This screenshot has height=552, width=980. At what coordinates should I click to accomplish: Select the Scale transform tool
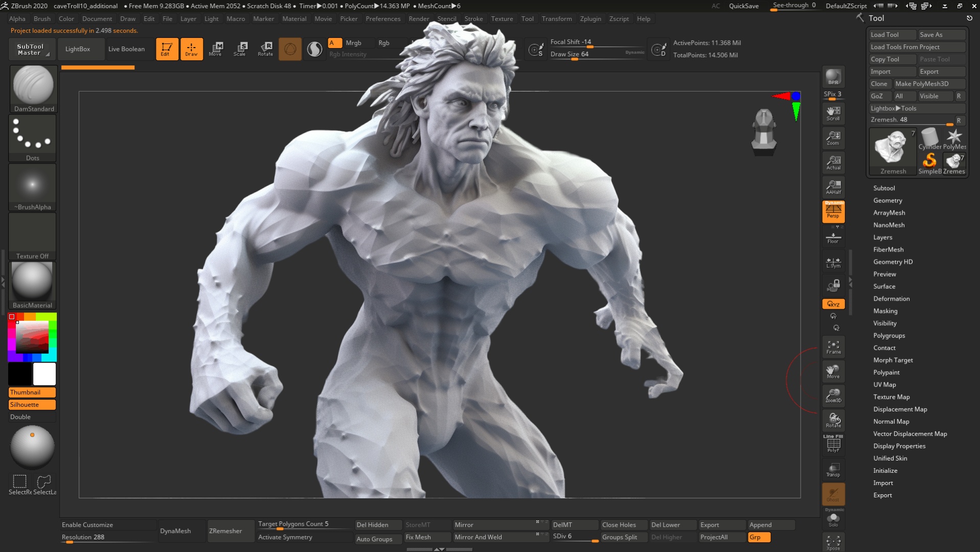click(x=240, y=49)
